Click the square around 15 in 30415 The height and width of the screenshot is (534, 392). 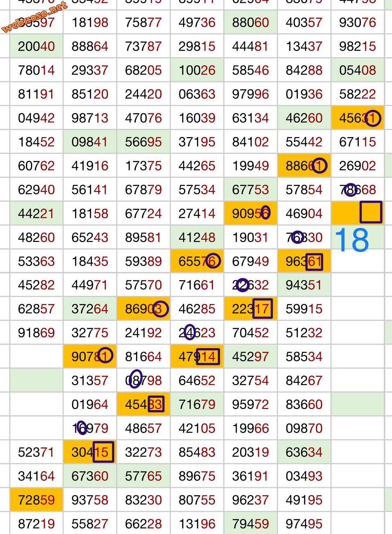pos(103,452)
